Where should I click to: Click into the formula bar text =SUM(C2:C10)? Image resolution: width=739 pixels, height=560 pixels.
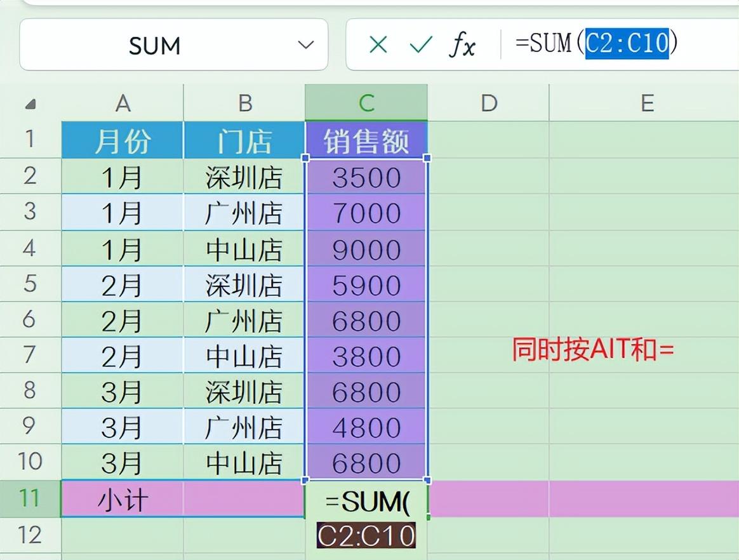[597, 43]
